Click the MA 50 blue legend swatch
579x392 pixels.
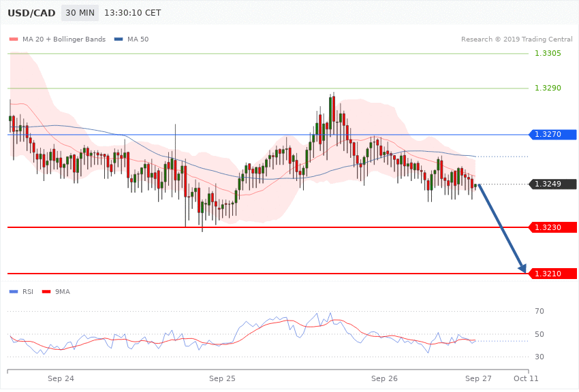119,39
